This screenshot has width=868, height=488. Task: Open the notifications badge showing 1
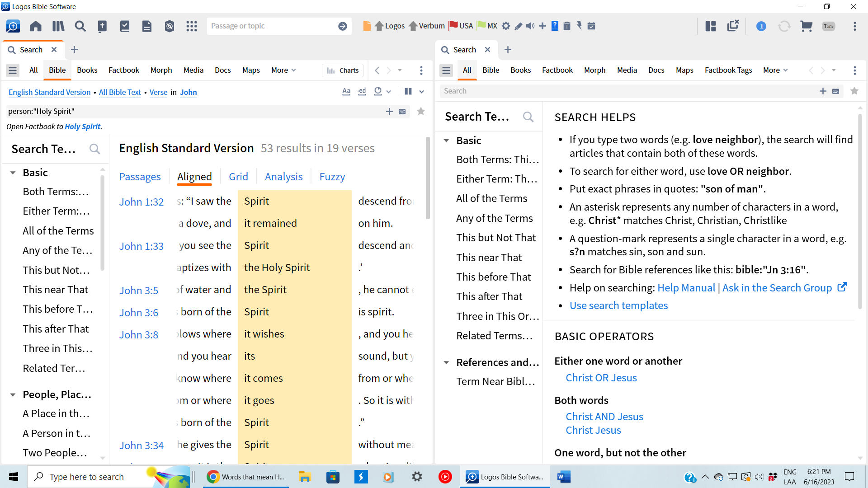pyautogui.click(x=761, y=26)
